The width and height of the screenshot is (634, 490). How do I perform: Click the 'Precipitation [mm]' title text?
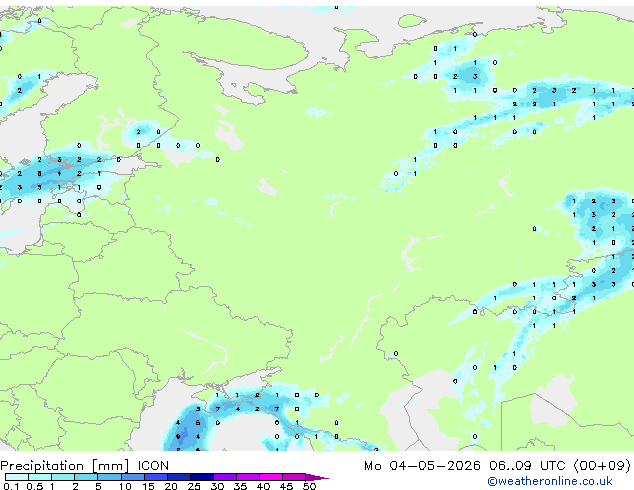pyautogui.click(x=65, y=466)
